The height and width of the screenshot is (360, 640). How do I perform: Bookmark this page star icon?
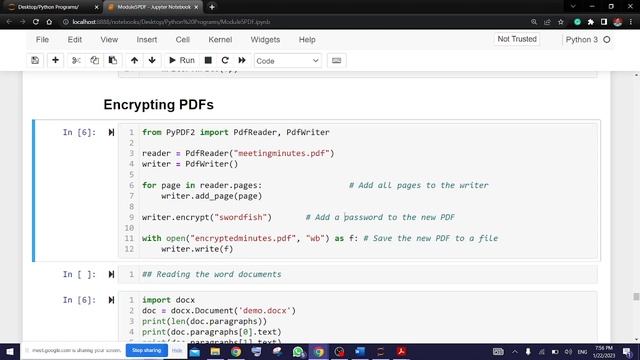[561, 22]
